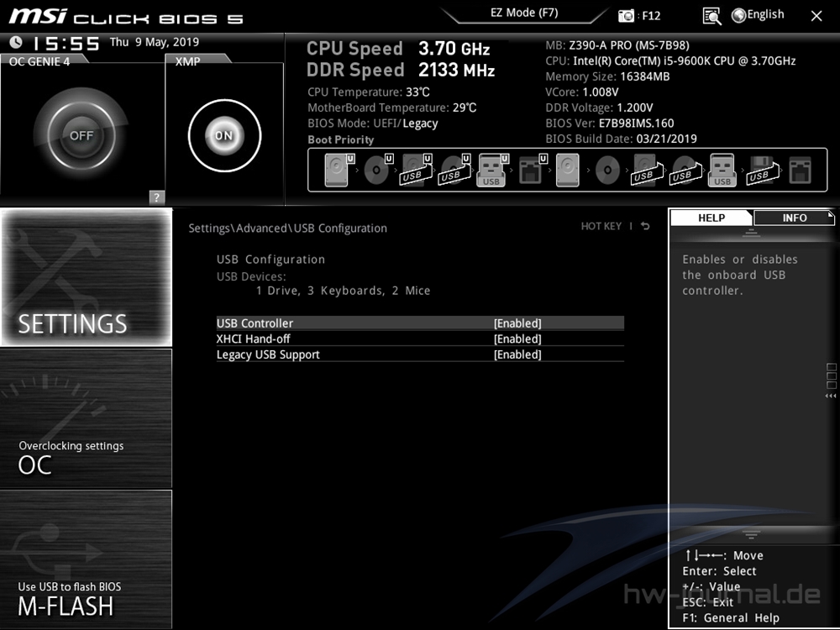This screenshot has width=840, height=630.
Task: Close the BIOS with X button
Action: (816, 16)
